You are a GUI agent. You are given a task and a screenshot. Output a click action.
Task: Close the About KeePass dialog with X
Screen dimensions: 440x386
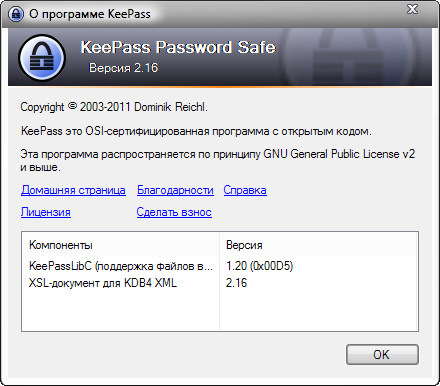pyautogui.click(x=413, y=9)
